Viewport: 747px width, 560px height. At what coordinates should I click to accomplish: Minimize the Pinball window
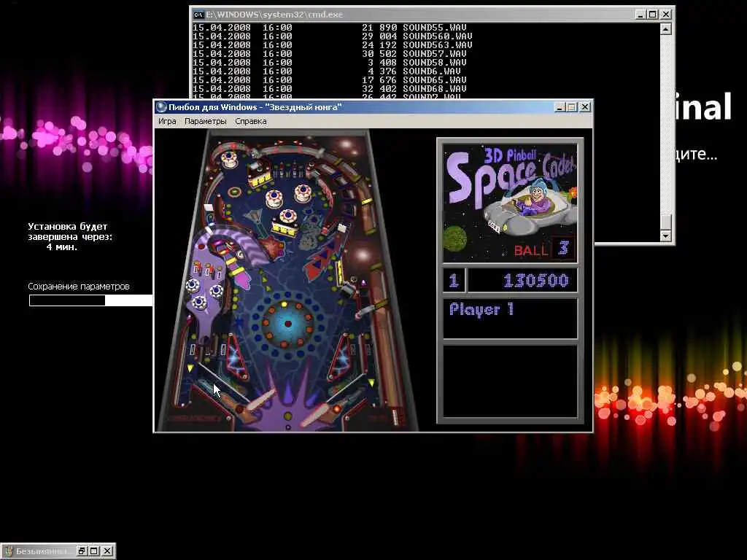click(560, 107)
